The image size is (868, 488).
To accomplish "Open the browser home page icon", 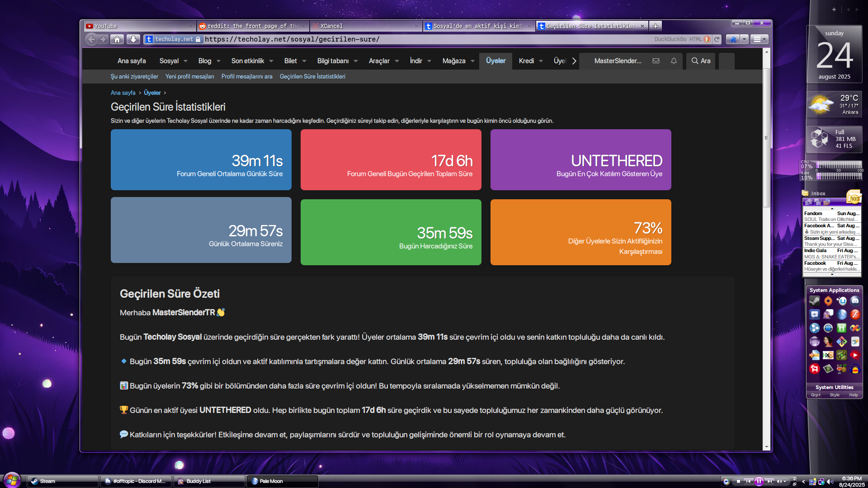I will click(x=117, y=39).
